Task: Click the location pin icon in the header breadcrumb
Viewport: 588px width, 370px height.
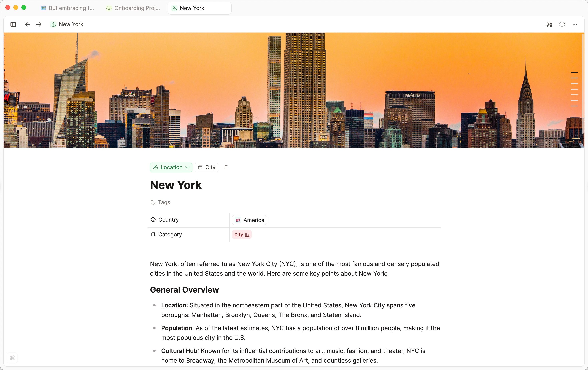Action: pos(53,24)
